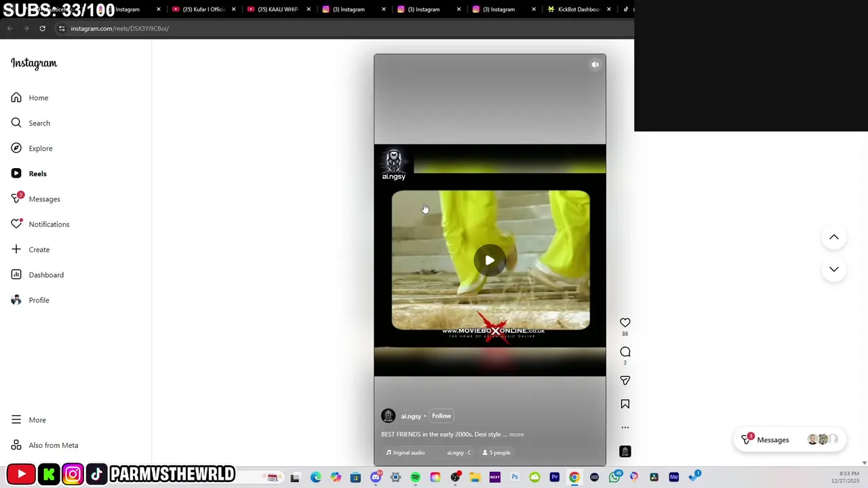Reload the page
This screenshot has width=868, height=488.
42,28
